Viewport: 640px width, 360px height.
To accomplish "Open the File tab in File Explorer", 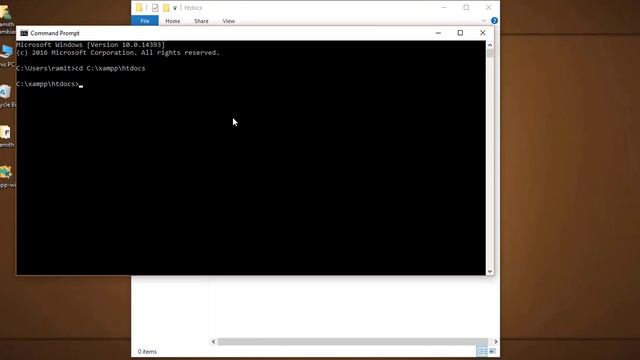I will 145,21.
